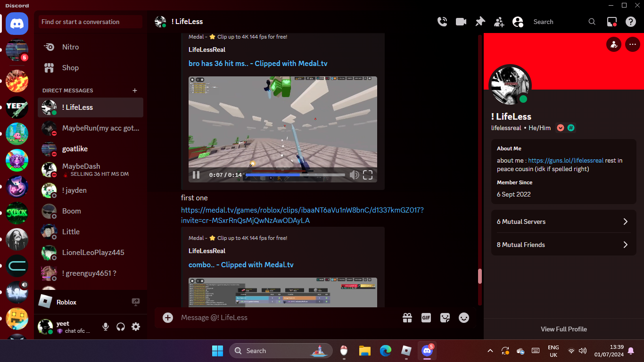
Task: Click the attach file plus button
Action: click(168, 318)
